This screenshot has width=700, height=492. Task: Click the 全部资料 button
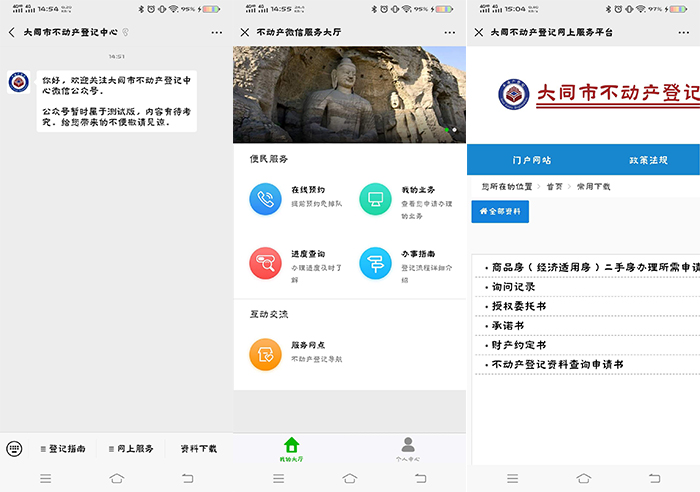[x=500, y=211]
